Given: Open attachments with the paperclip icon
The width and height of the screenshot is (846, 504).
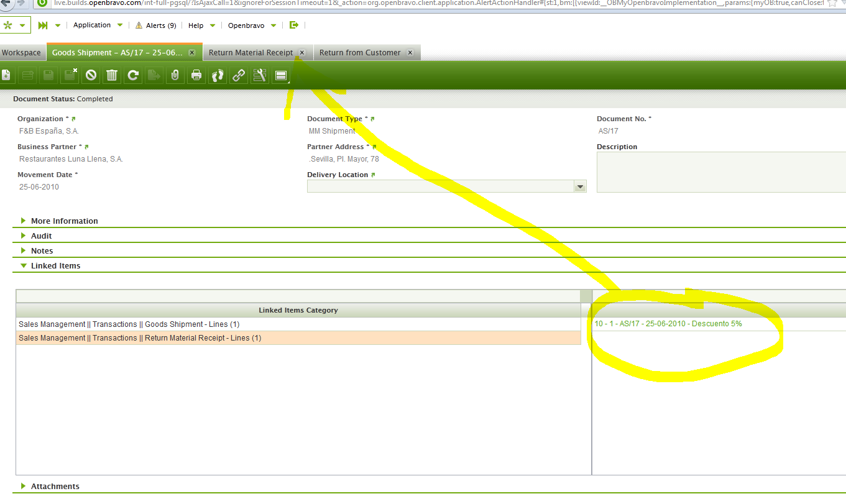Looking at the screenshot, I should [x=175, y=75].
